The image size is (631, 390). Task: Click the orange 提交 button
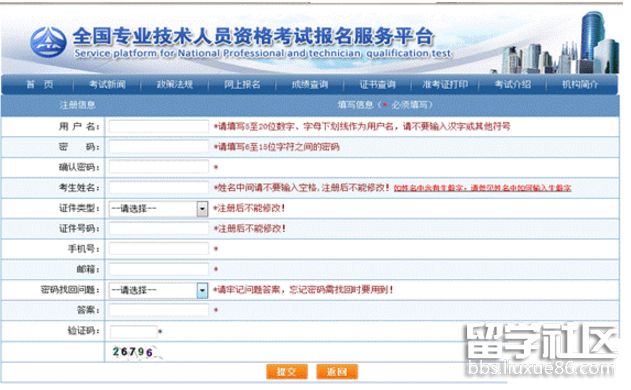287,371
